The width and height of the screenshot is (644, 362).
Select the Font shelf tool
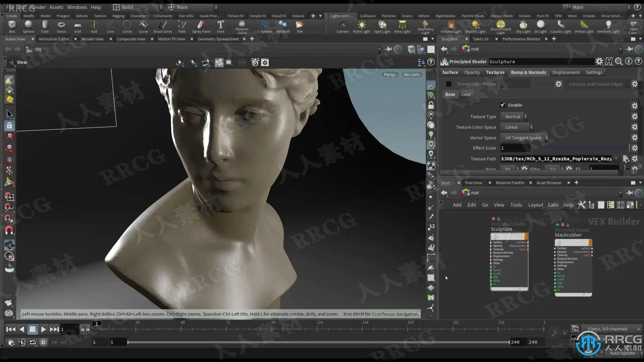tap(220, 26)
